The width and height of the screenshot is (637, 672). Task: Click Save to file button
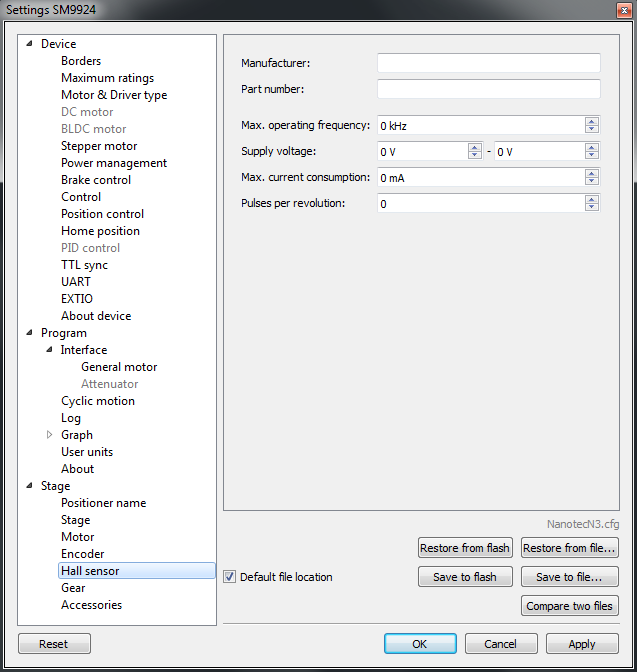568,577
